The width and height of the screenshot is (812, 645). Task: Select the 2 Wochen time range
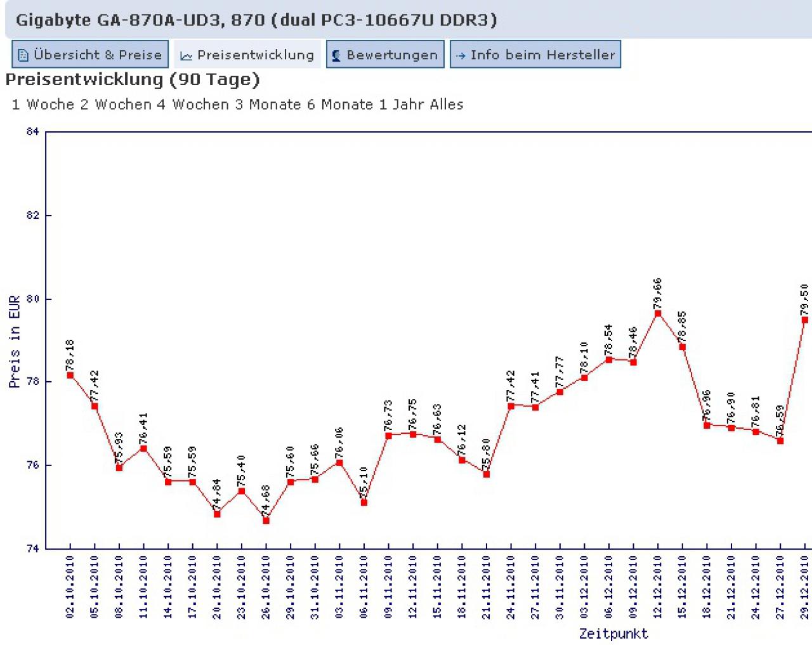pyautogui.click(x=115, y=105)
